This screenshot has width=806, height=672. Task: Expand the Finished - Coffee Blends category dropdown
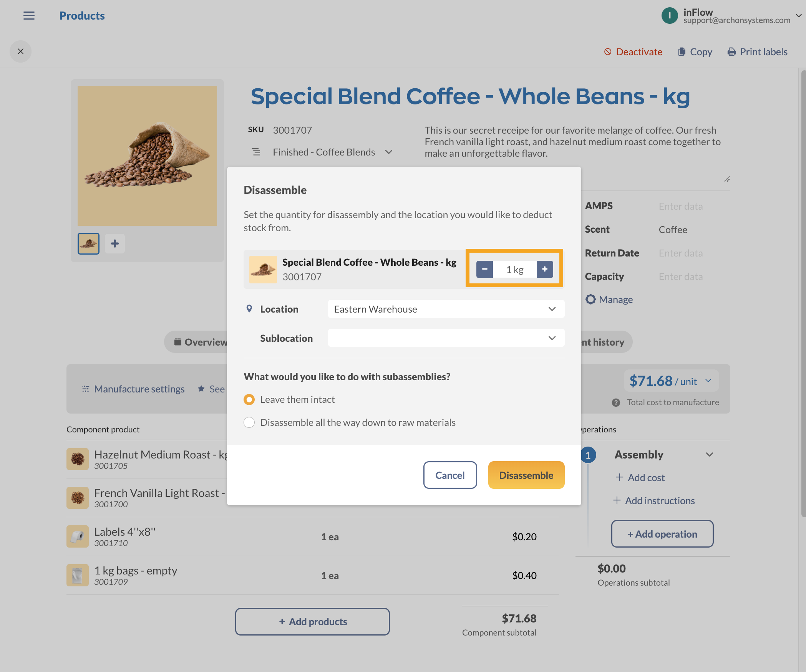[x=388, y=152]
